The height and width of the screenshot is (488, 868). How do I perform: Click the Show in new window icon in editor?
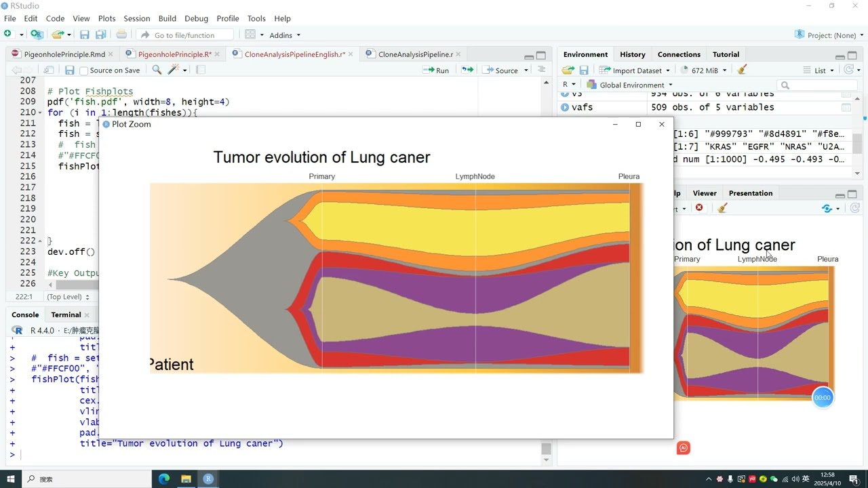click(x=49, y=70)
